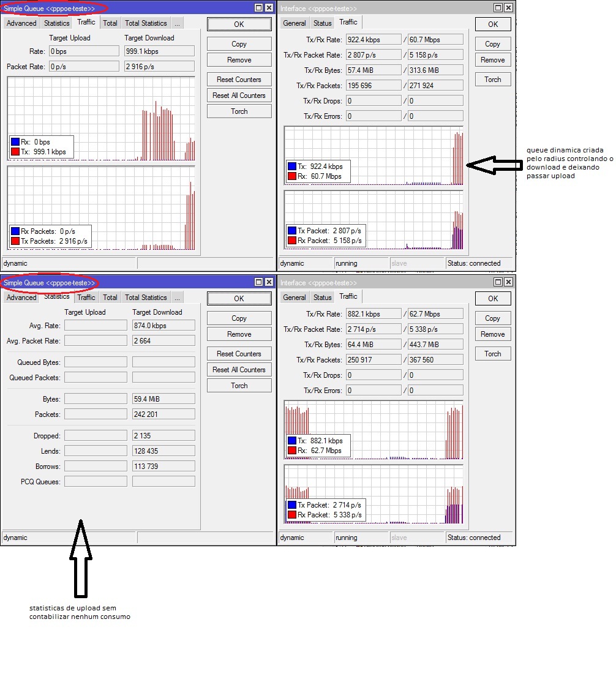Click blue Tx 922.4 kbps legend swatch
616x690 pixels.
tap(291, 167)
